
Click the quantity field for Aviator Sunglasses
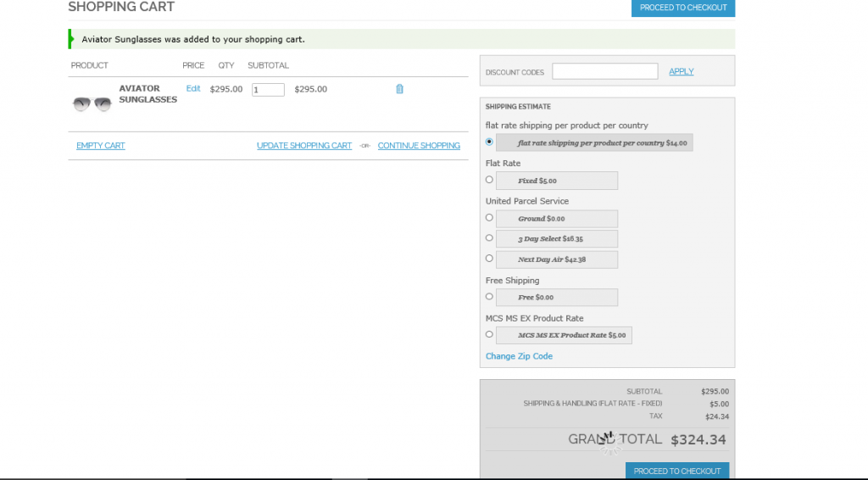tap(268, 90)
